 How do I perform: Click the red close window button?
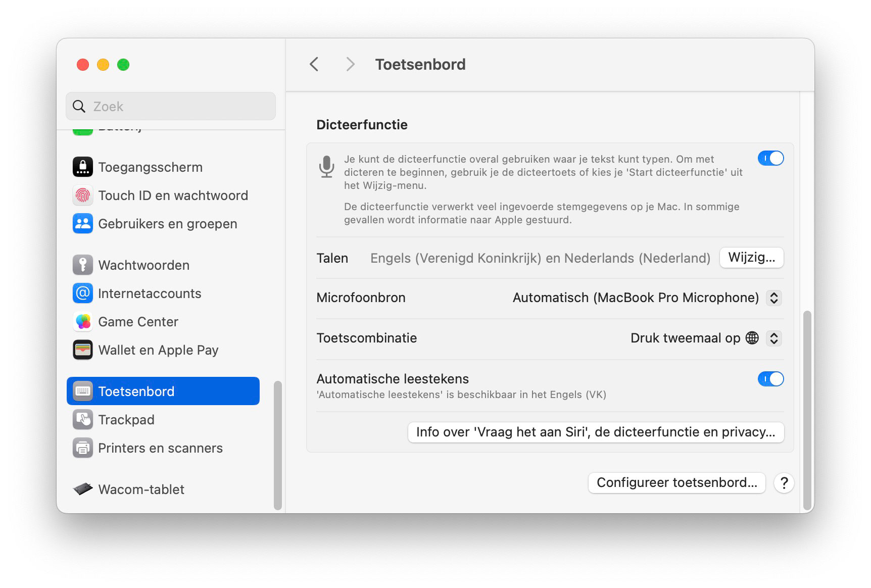coord(83,65)
